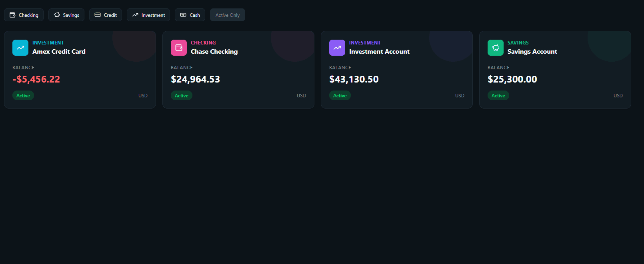The height and width of the screenshot is (264, 644).
Task: Click the SAVINGS type label above Savings Account
Action: tap(518, 42)
